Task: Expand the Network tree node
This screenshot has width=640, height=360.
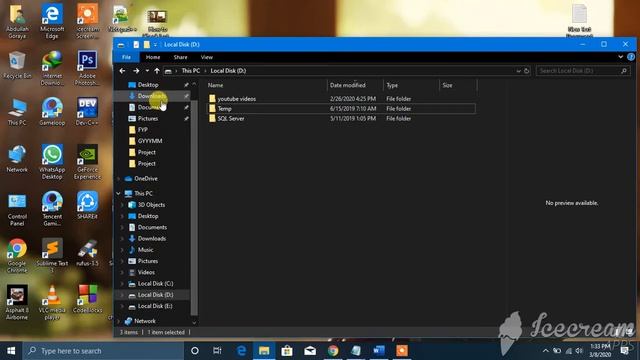Action: pyautogui.click(x=119, y=321)
